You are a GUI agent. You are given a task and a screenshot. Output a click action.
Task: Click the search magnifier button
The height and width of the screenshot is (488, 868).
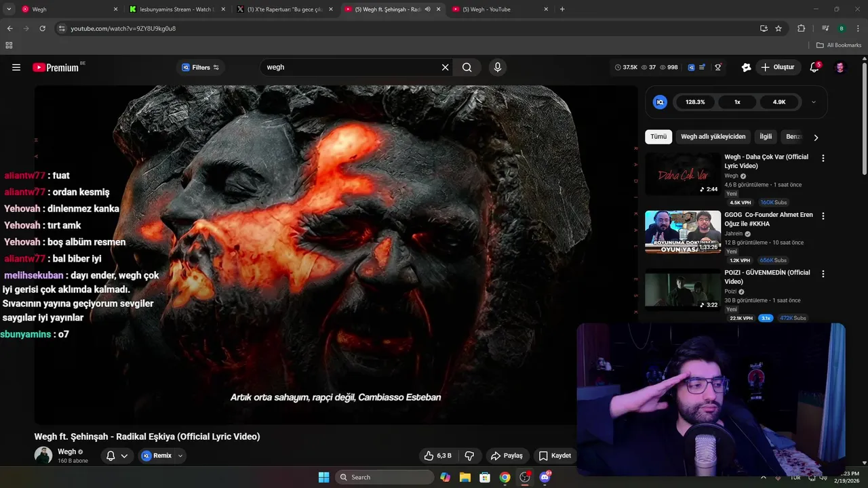coord(467,67)
